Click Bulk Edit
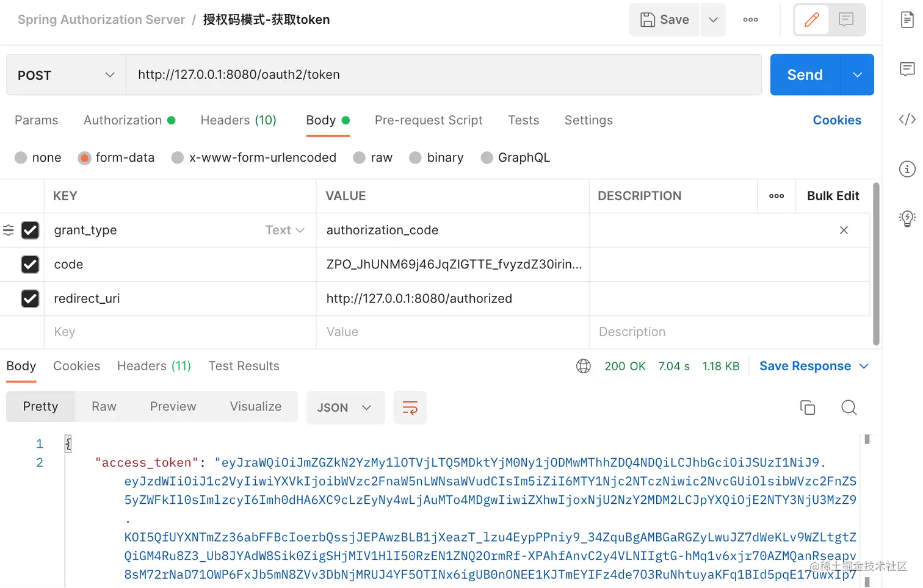The width and height of the screenshot is (923, 588). (833, 196)
